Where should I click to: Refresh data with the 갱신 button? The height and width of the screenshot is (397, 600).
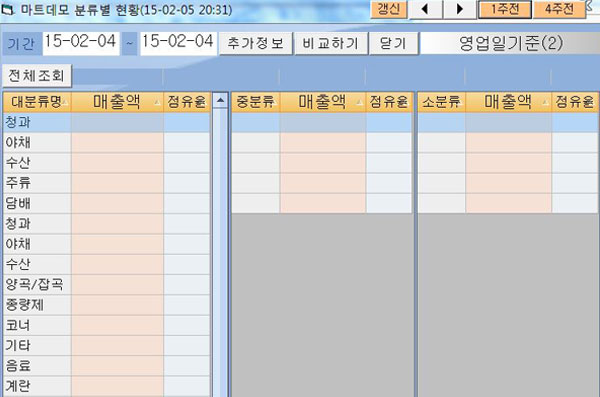coord(389,8)
